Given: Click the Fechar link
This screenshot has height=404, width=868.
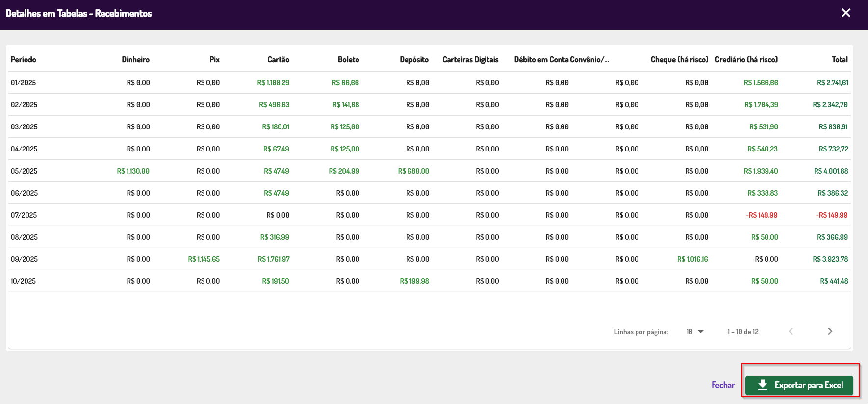Looking at the screenshot, I should pos(723,385).
